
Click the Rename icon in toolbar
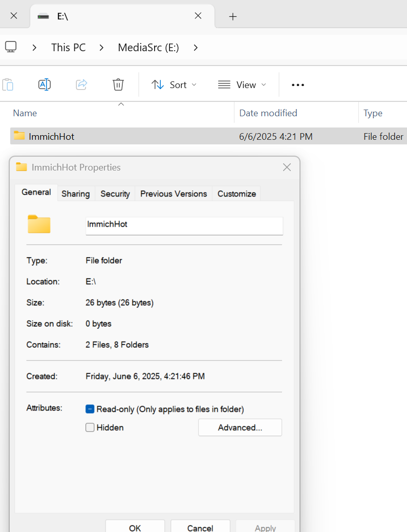[45, 84]
